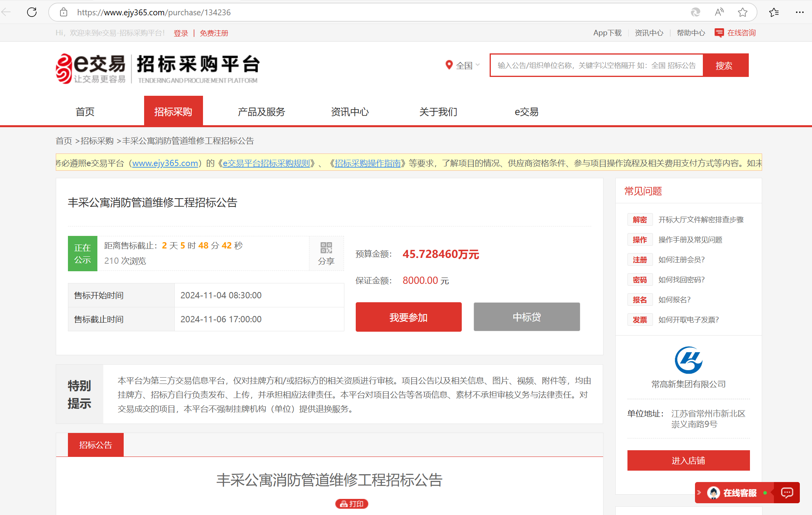The width and height of the screenshot is (812, 515).
Task: Open the site info lock icon
Action: click(64, 12)
